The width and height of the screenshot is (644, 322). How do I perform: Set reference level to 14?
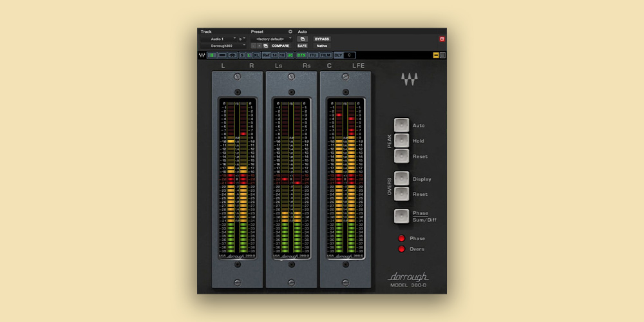coord(274,55)
